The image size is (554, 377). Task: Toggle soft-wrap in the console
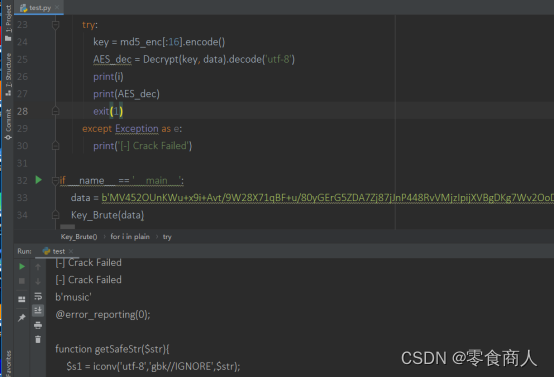click(38, 296)
